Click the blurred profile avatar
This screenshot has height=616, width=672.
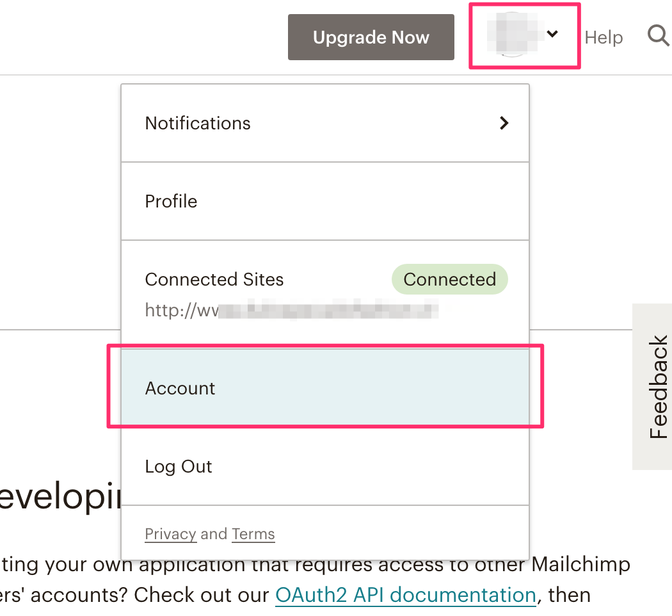tap(513, 35)
